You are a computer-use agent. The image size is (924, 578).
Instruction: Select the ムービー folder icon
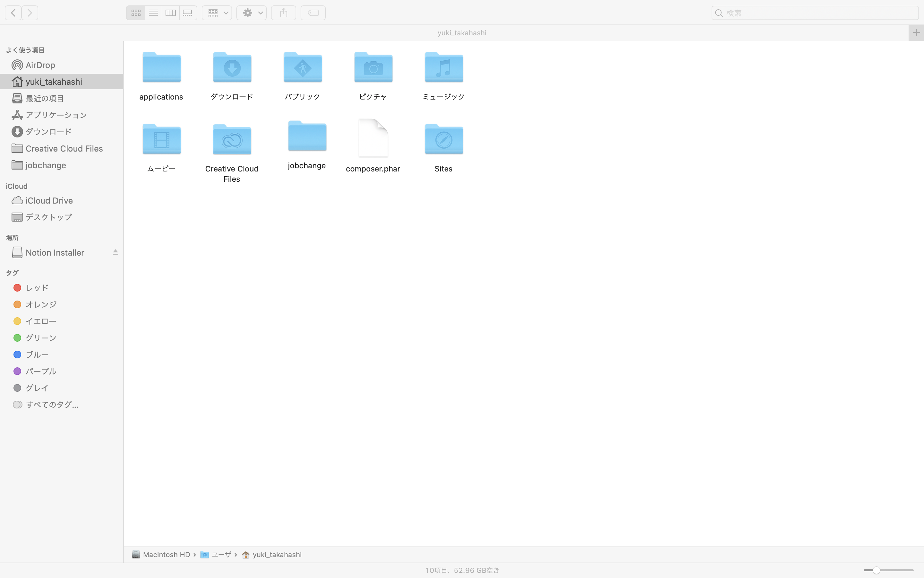[x=161, y=139]
